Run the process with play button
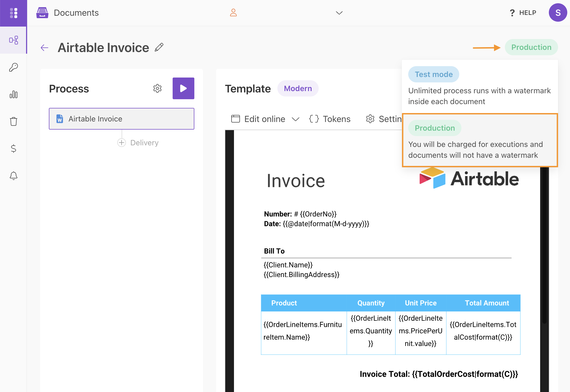Screen dimensions: 570x392 (x=183, y=88)
